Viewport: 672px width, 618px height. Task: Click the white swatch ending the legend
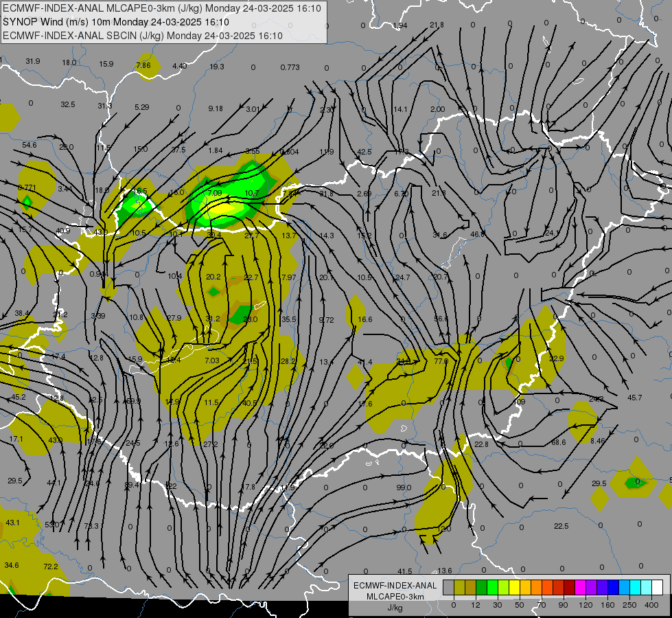tap(658, 587)
